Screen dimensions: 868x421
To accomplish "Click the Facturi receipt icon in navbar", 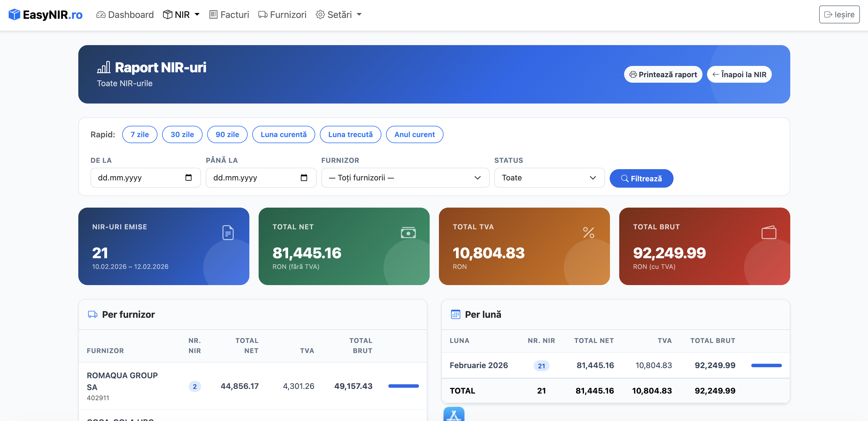I will pos(213,14).
